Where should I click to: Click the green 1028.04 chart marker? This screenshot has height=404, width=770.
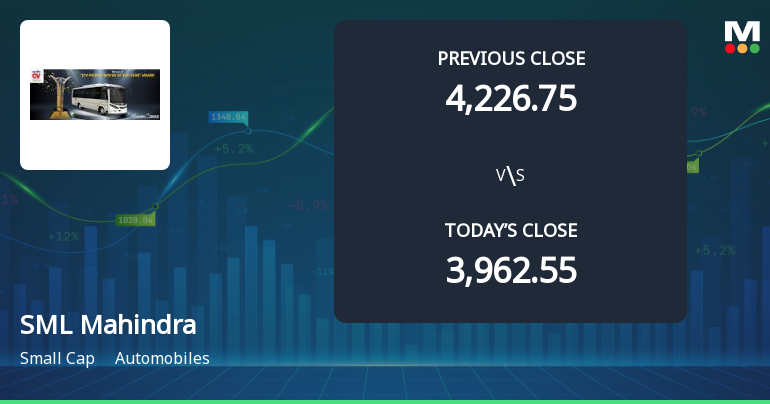click(135, 220)
